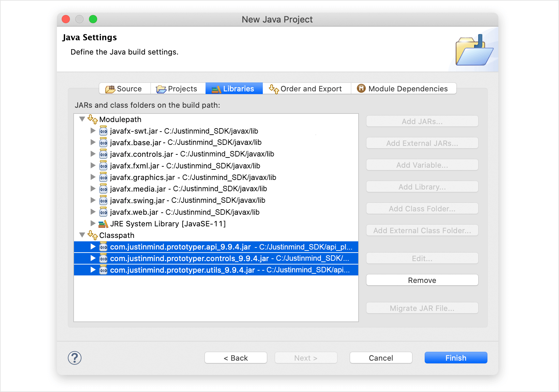Click the help question mark icon

[x=75, y=358]
